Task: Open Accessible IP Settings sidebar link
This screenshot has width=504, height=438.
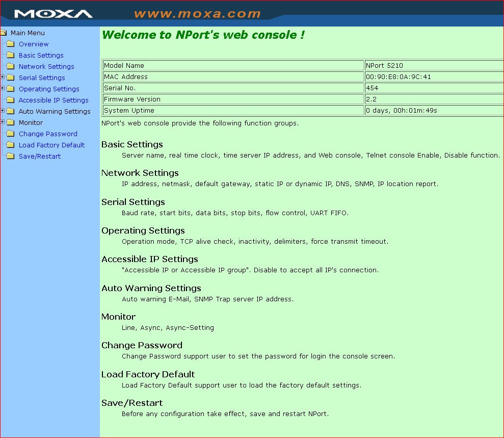Action: click(54, 100)
